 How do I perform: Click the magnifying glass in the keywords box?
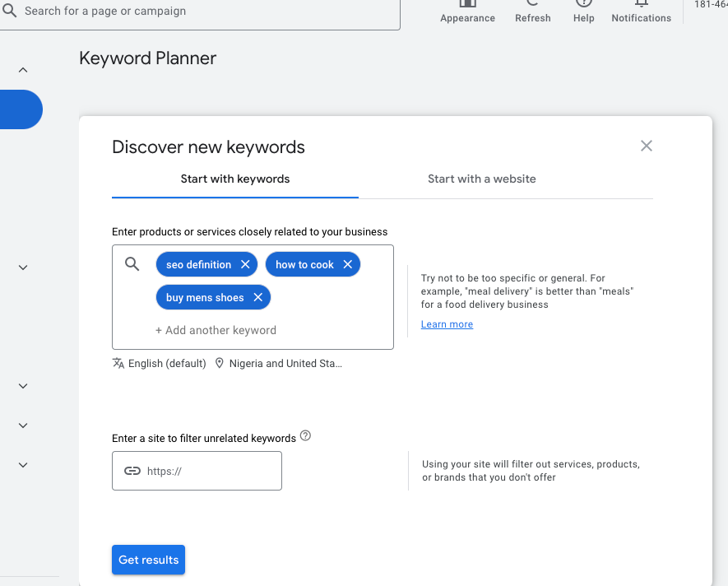coord(132,264)
